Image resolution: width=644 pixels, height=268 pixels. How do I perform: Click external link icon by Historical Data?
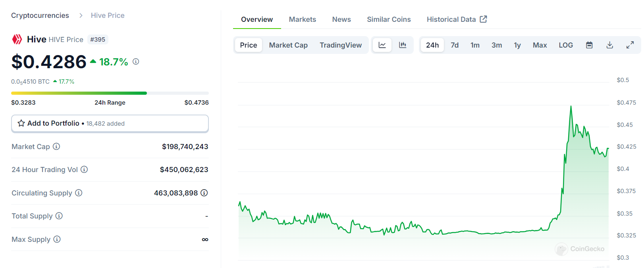483,19
